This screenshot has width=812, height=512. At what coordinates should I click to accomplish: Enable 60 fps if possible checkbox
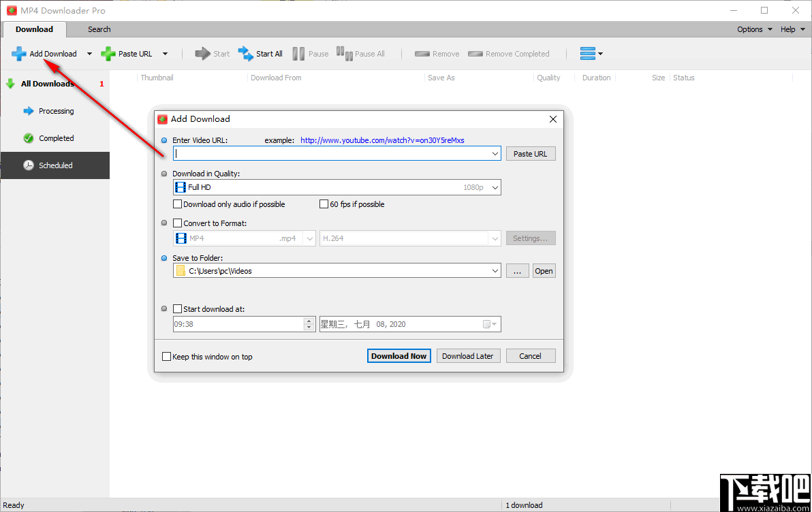(324, 204)
